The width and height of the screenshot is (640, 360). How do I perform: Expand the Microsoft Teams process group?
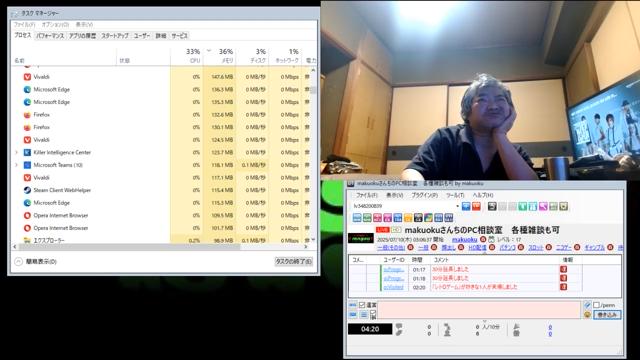(16, 165)
